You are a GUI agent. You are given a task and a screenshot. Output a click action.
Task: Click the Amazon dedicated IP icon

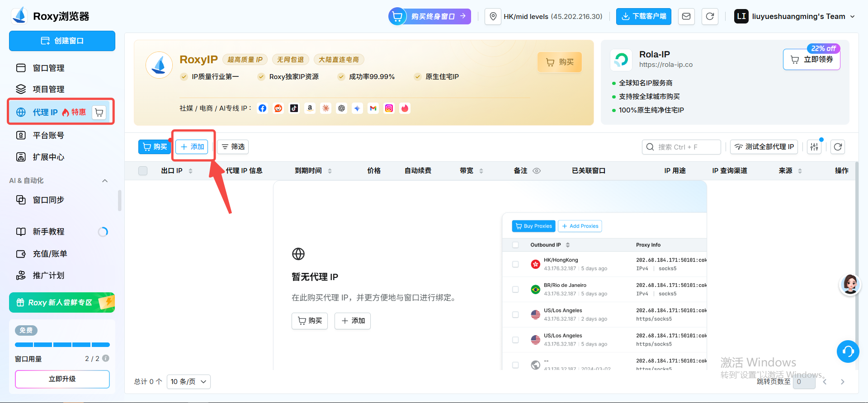point(310,108)
